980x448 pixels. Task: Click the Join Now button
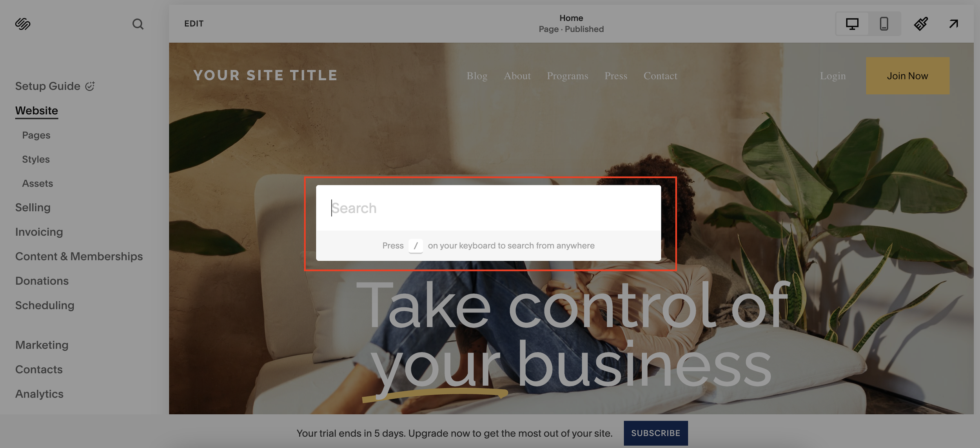[907, 76]
